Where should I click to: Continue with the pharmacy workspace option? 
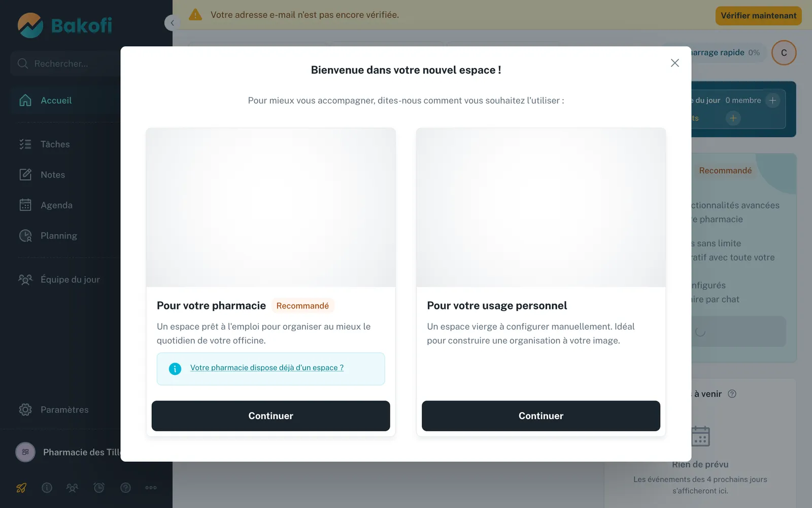(x=270, y=416)
